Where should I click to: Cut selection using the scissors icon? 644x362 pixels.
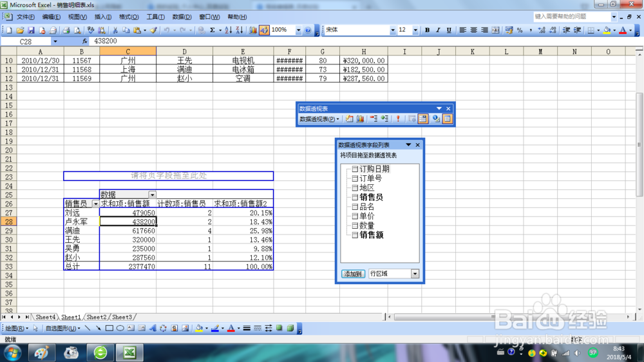pyautogui.click(x=115, y=30)
